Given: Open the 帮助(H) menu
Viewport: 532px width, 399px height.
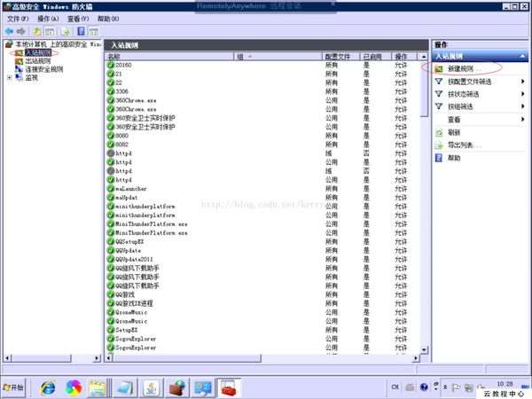Looking at the screenshot, I should coord(108,19).
